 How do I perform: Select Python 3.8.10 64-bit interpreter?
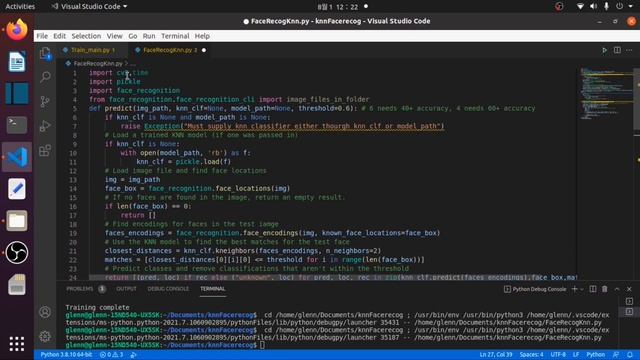pos(66,355)
